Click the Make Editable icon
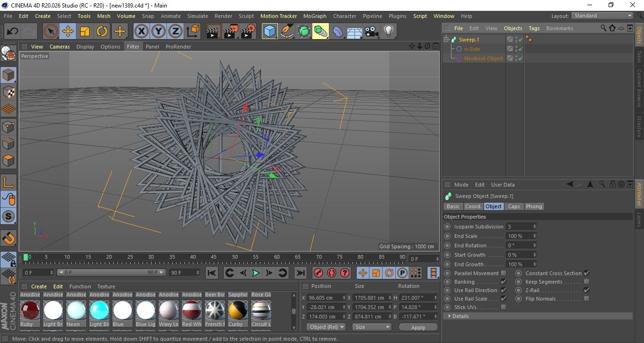 point(8,53)
